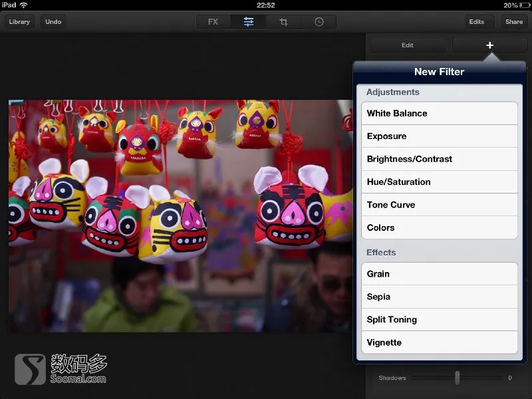Add the Colors adjustment
Image resolution: width=532 pixels, height=399 pixels.
(x=440, y=227)
